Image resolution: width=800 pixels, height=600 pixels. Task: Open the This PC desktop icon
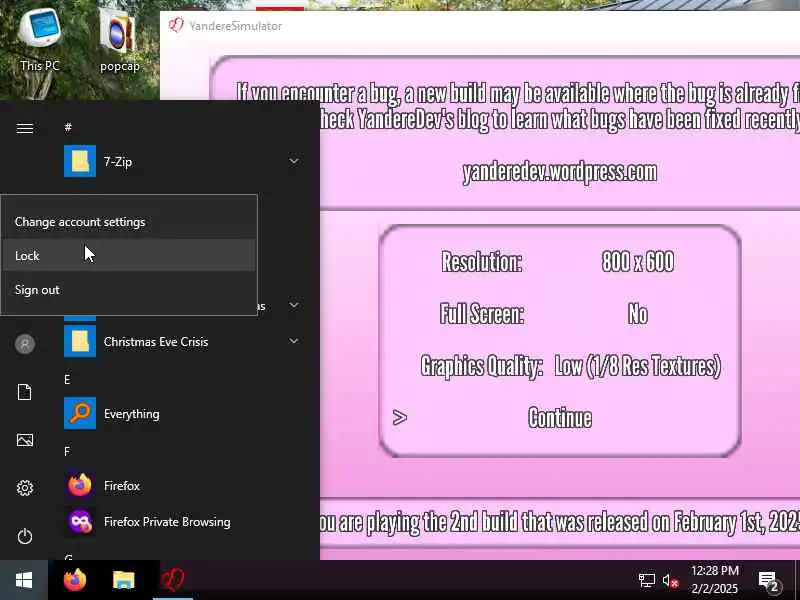40,39
